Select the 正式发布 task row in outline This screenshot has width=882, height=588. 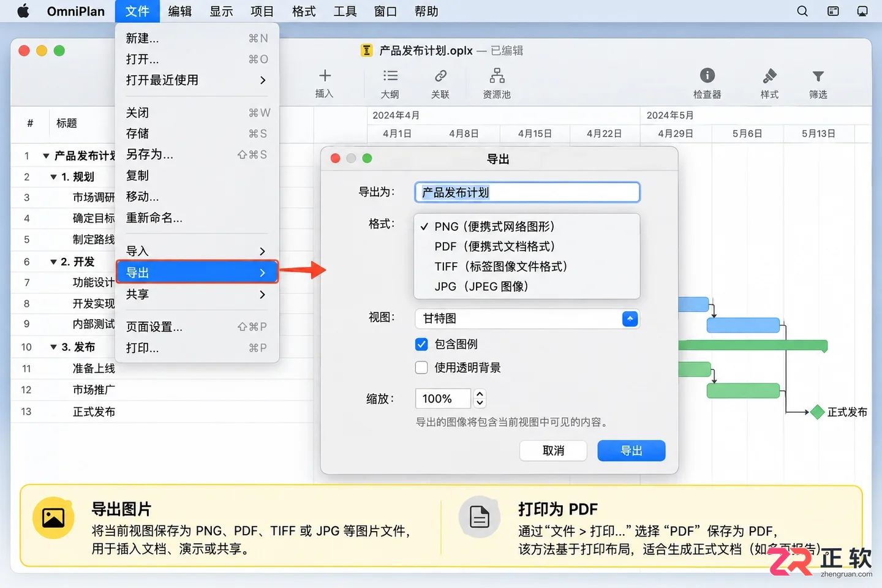(162, 412)
